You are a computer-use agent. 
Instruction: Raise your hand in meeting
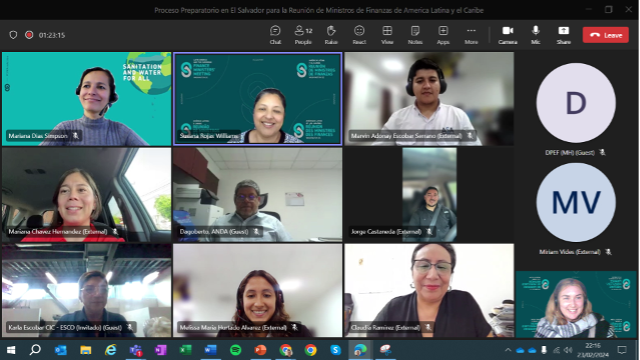click(x=331, y=35)
